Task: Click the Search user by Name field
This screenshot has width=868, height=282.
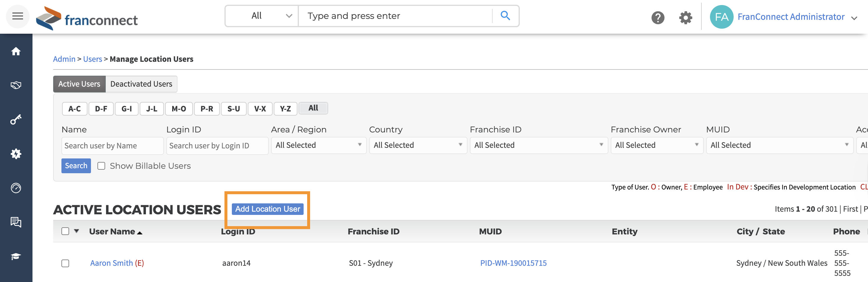Action: click(x=112, y=146)
